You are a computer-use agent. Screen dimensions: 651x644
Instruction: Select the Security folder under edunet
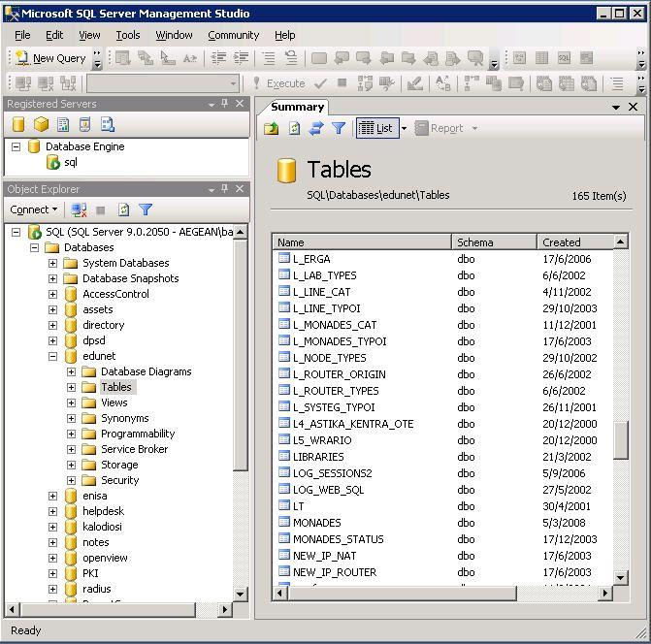[x=120, y=480]
